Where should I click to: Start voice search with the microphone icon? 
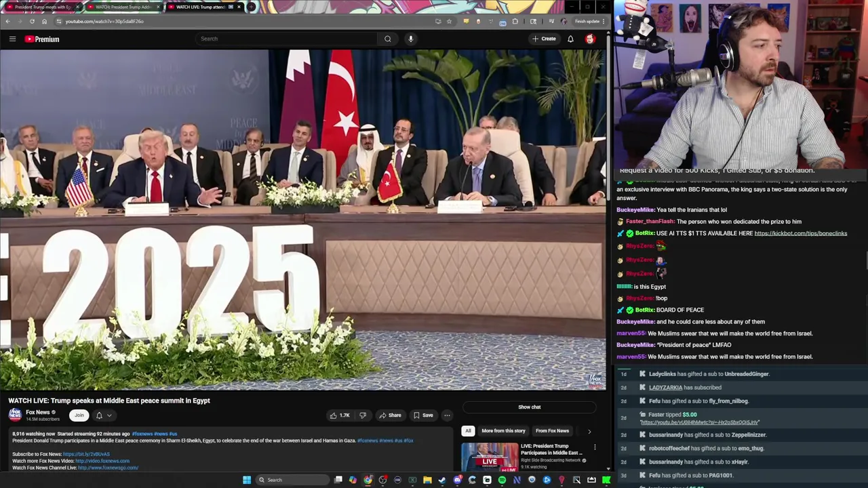coord(410,39)
